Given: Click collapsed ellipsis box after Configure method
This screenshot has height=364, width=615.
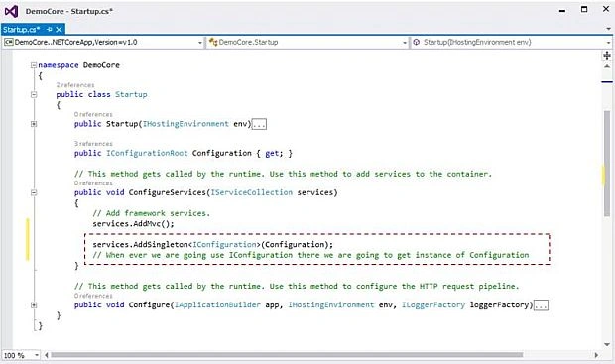Looking at the screenshot, I should pyautogui.click(x=541, y=305).
